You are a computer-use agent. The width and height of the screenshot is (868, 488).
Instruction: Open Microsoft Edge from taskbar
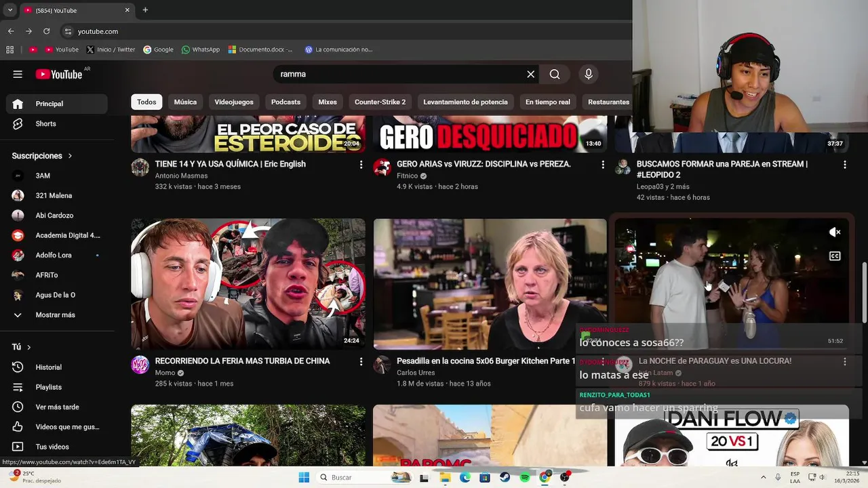(465, 477)
